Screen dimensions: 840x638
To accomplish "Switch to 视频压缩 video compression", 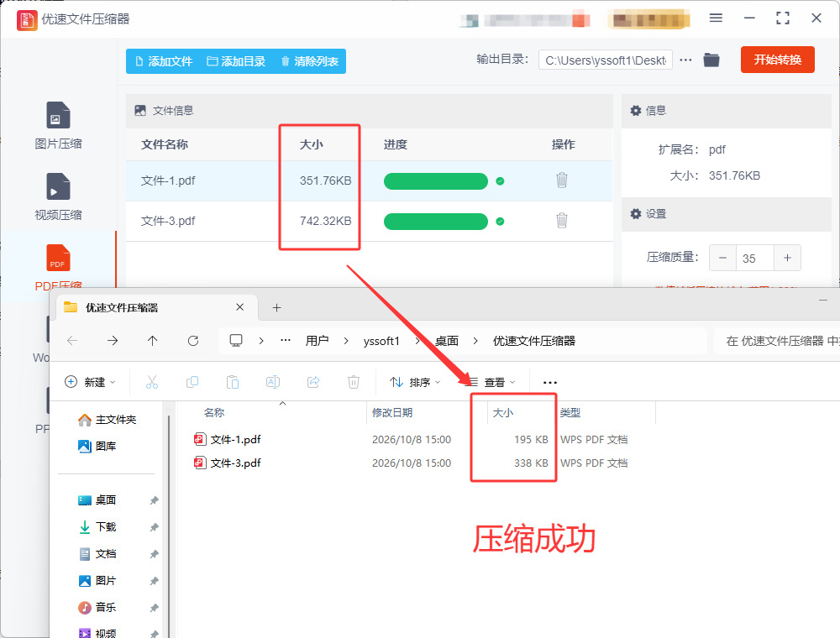I will click(x=58, y=197).
